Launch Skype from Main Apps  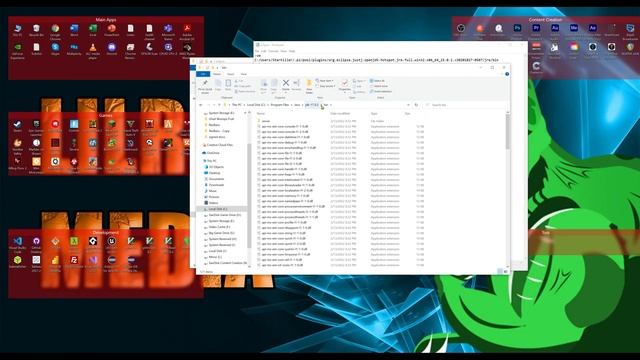tap(55, 49)
